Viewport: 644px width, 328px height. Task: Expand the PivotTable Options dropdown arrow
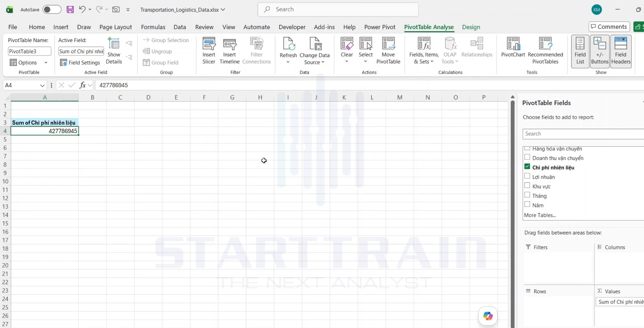pyautogui.click(x=46, y=63)
